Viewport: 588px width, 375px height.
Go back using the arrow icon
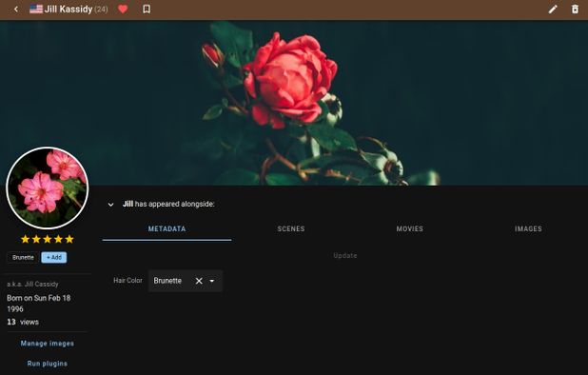tap(16, 10)
